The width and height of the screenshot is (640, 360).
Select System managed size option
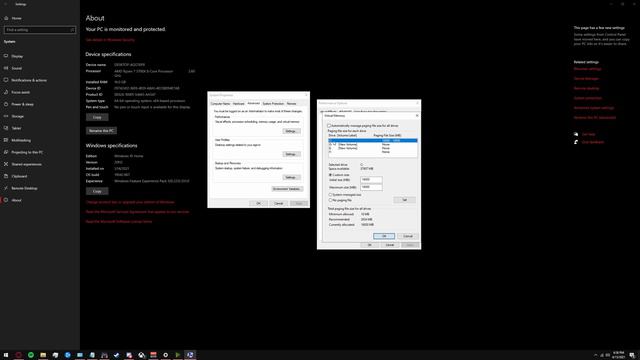(330, 195)
